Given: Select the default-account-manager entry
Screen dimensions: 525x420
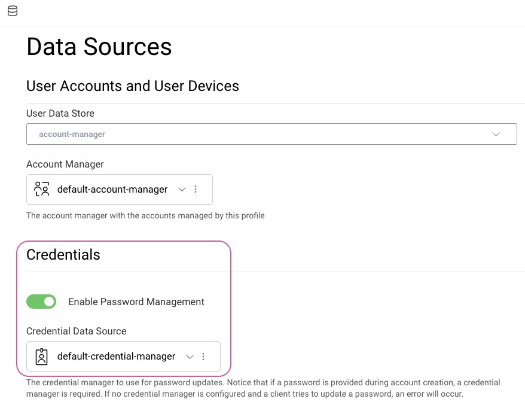Looking at the screenshot, I should point(112,188).
